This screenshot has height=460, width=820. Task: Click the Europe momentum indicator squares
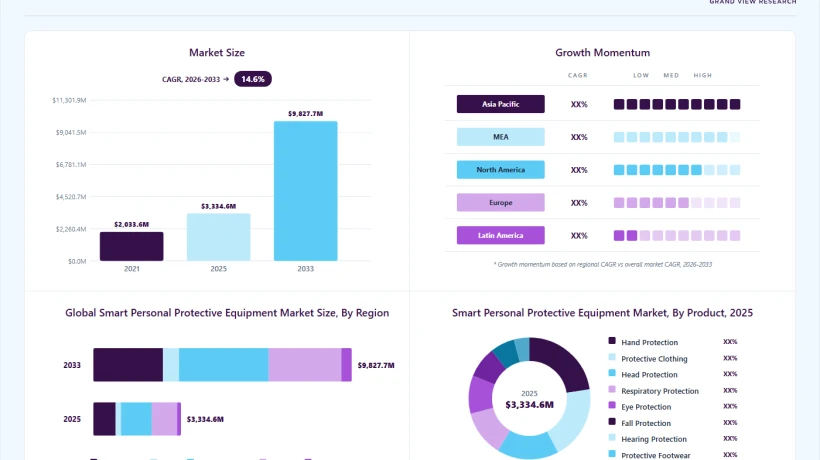677,203
